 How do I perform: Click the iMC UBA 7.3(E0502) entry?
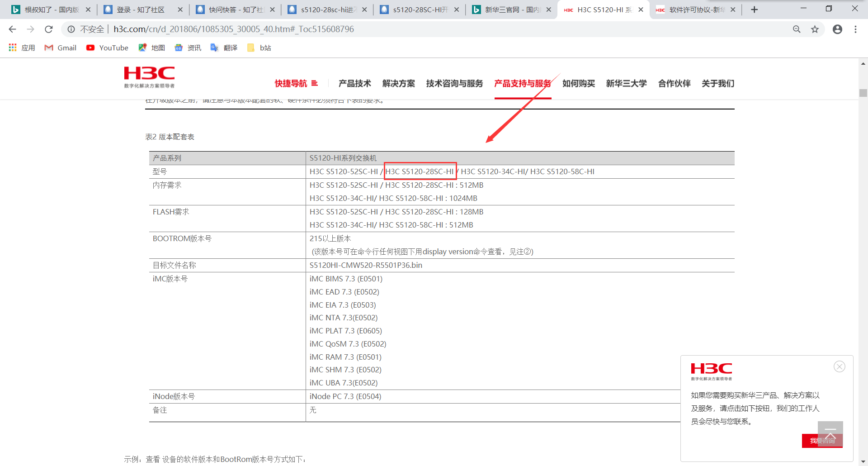pos(344,383)
